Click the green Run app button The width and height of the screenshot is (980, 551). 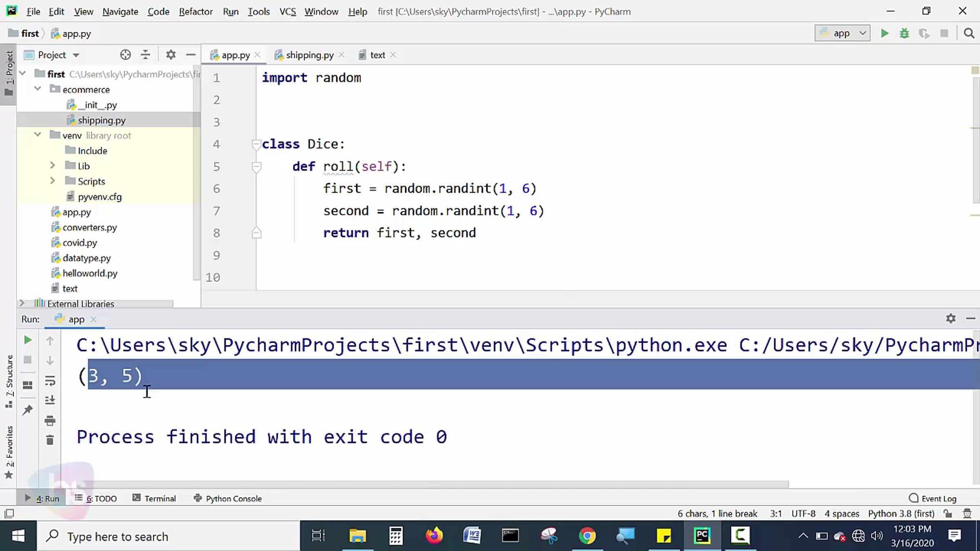[884, 33]
